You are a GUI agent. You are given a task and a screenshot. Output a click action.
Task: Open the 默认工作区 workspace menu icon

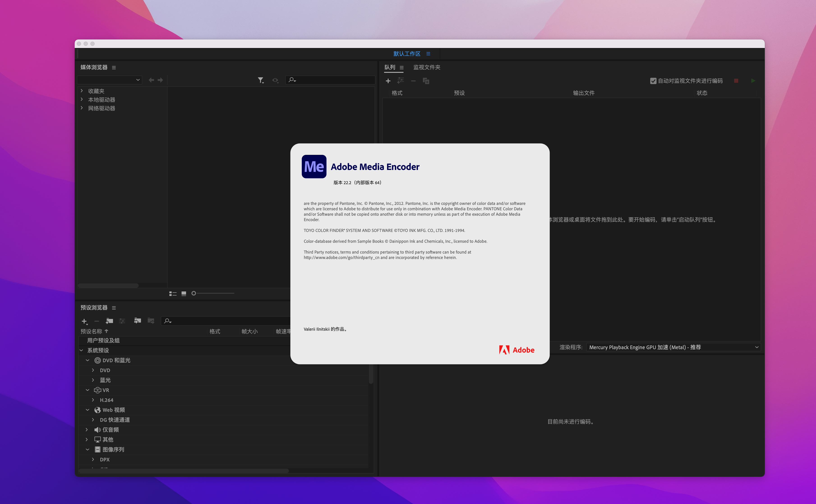(428, 54)
